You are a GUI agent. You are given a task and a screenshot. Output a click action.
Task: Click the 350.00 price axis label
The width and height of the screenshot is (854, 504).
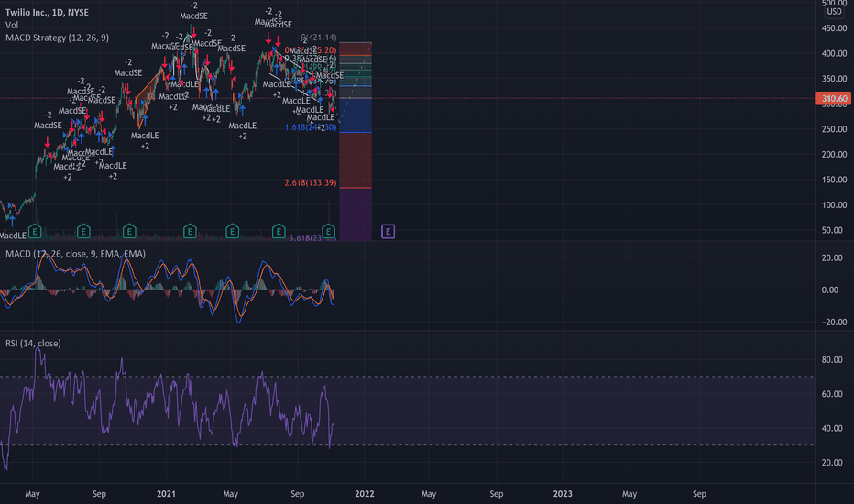pyautogui.click(x=834, y=79)
